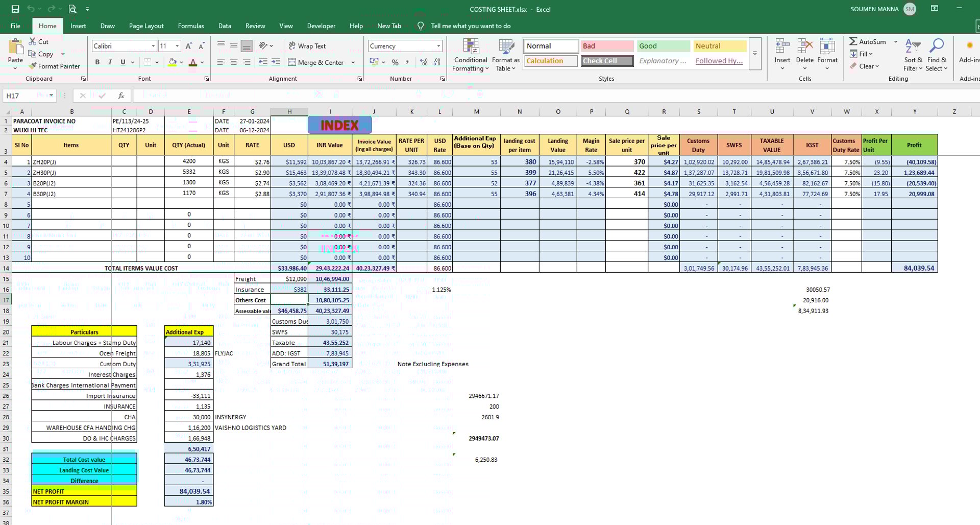
Task: Click the Paste clipboard icon
Action: click(15, 47)
